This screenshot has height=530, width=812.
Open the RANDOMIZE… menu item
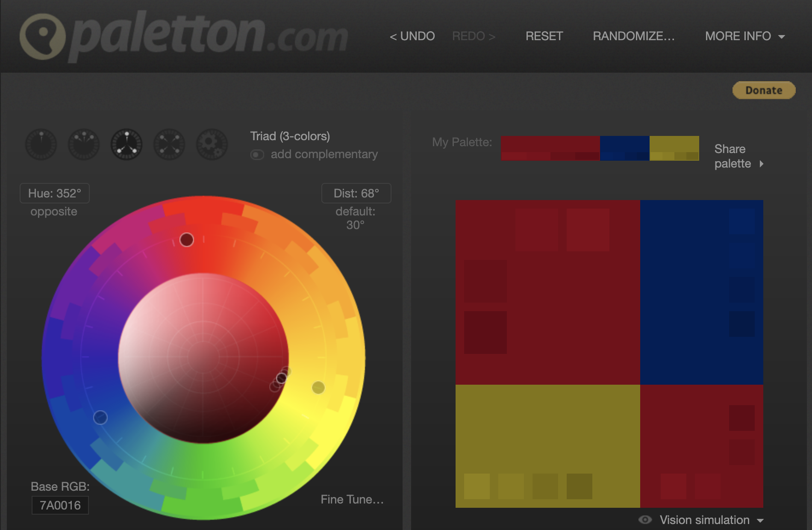tap(634, 36)
